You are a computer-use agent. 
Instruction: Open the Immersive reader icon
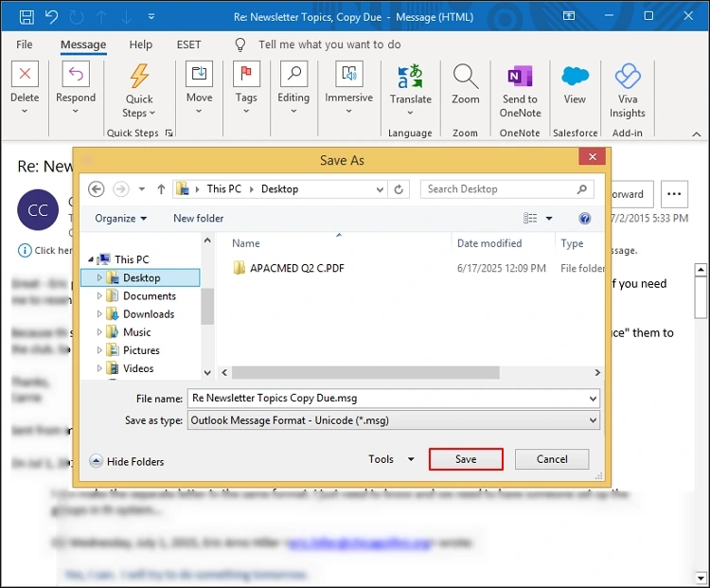tap(349, 74)
